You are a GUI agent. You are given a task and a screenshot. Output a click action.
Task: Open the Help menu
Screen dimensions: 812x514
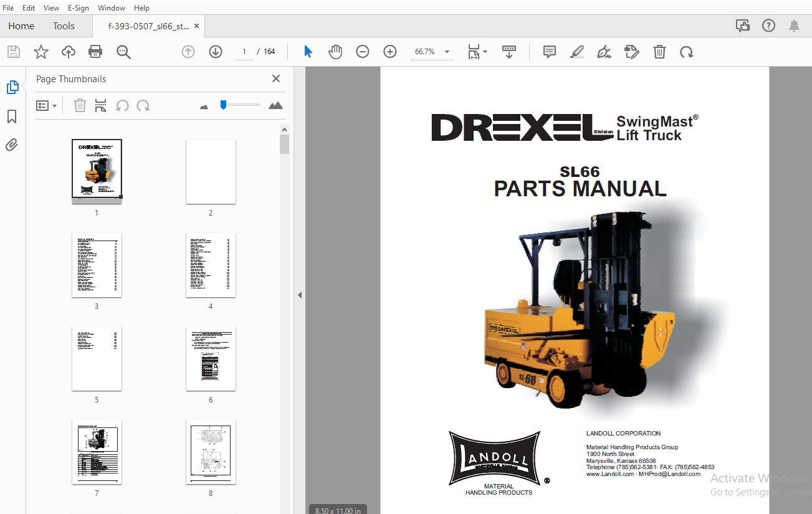point(142,7)
